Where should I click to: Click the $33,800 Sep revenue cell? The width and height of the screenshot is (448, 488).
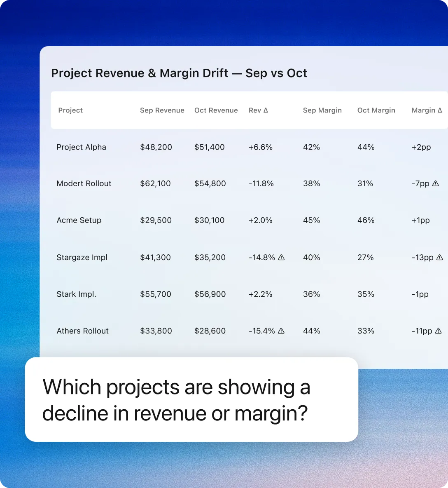tap(156, 331)
